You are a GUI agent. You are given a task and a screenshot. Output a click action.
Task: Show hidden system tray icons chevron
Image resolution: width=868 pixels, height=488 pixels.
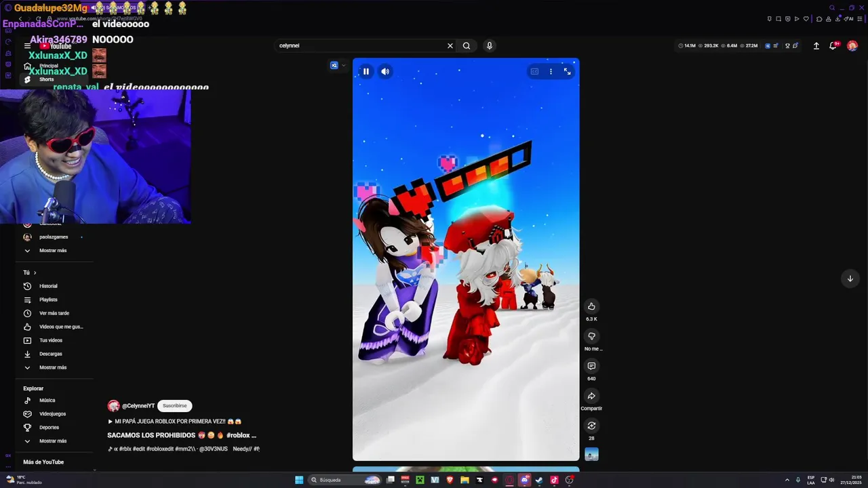coord(787,480)
